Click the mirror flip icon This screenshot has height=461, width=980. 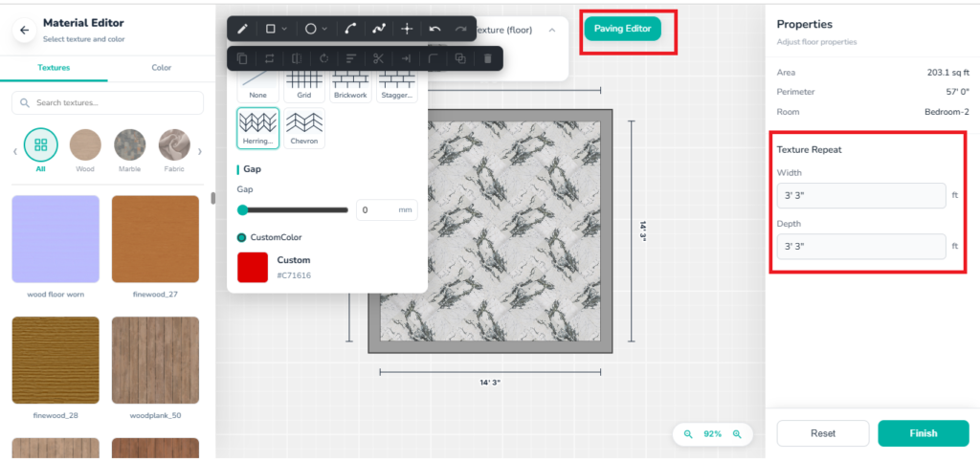pos(297,58)
